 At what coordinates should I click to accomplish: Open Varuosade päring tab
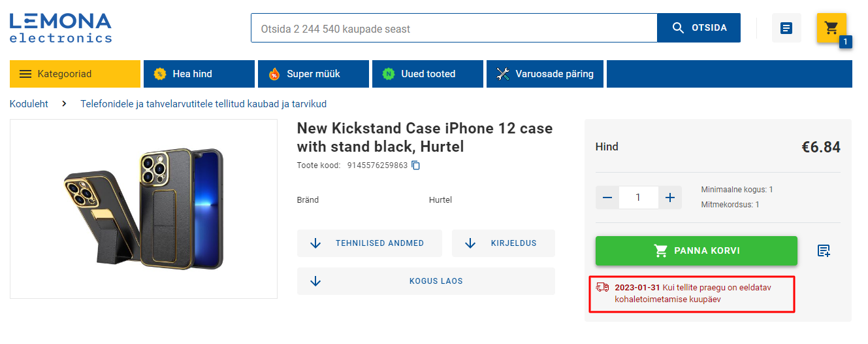click(x=545, y=74)
